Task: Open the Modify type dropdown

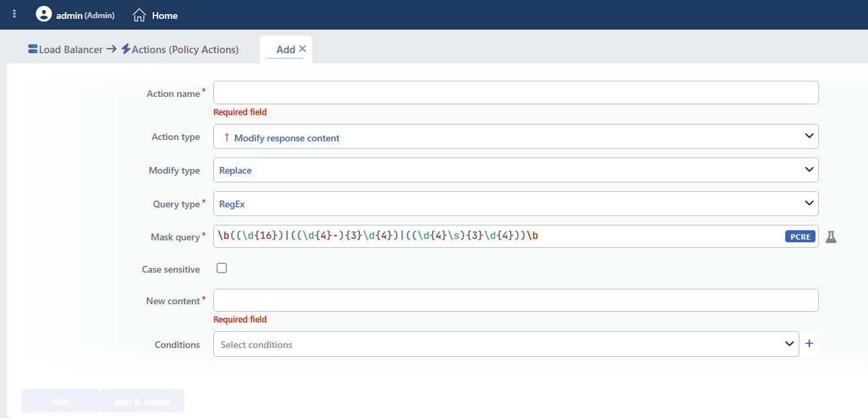Action: tap(516, 170)
